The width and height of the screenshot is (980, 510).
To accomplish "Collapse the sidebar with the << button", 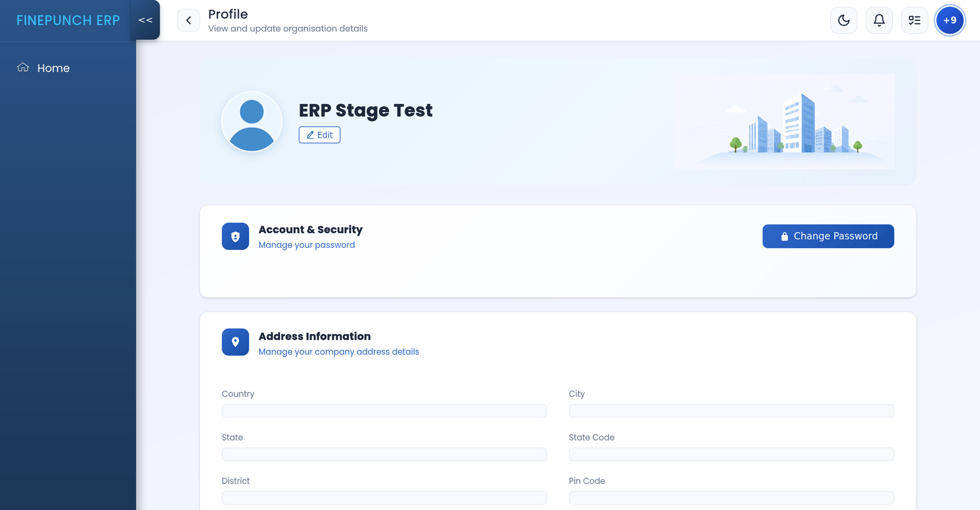I will [x=146, y=20].
